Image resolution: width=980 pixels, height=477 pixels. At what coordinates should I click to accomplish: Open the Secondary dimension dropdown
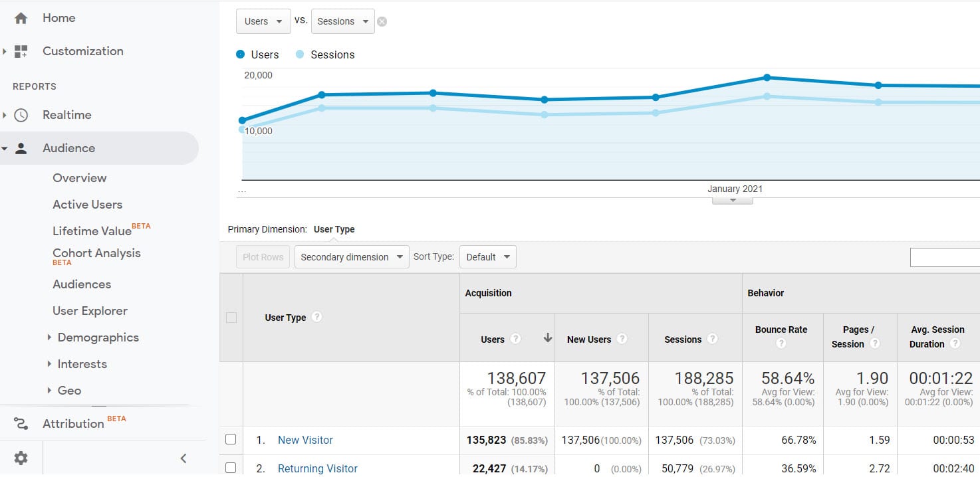[351, 256]
